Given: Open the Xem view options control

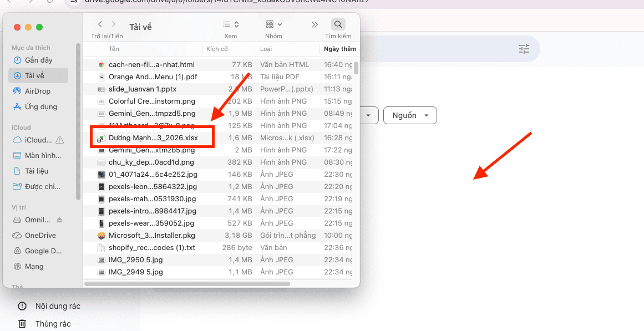Looking at the screenshot, I should (230, 24).
